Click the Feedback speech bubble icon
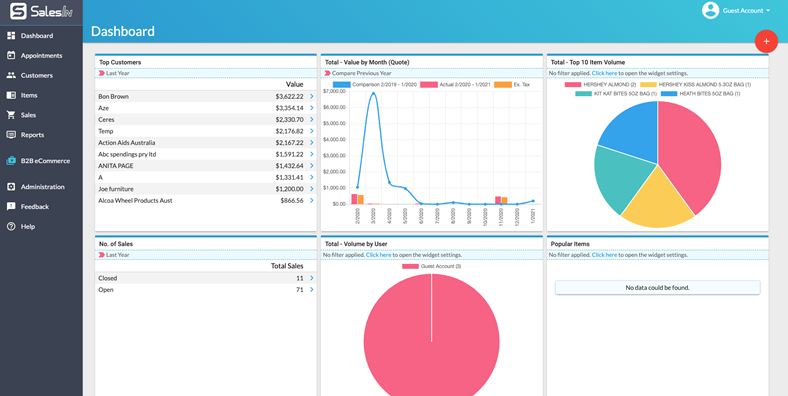Screen dimensions: 788x396 point(11,207)
